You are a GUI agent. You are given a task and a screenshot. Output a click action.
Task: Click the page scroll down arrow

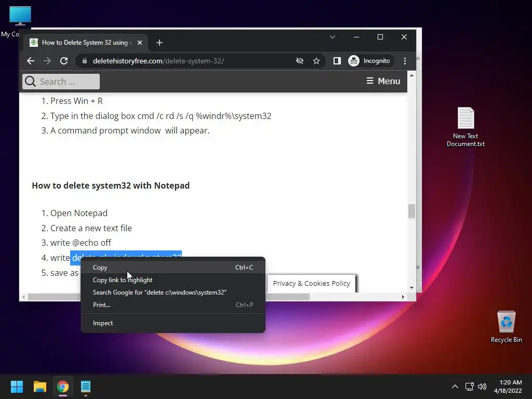click(x=411, y=288)
